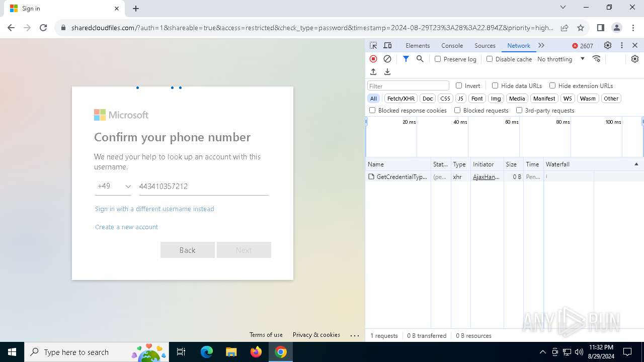The image size is (644, 362).
Task: Export HAR download icon
Action: pyautogui.click(x=387, y=72)
